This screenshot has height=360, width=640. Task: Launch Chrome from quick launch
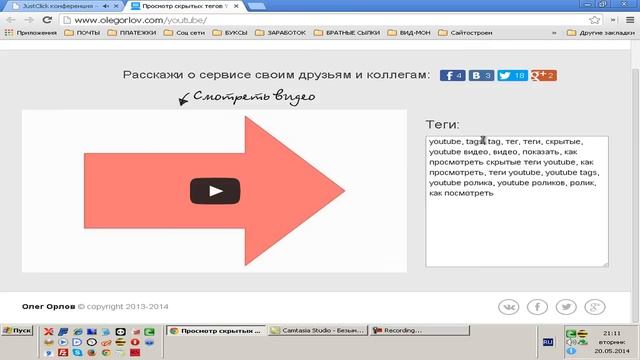click(106, 352)
